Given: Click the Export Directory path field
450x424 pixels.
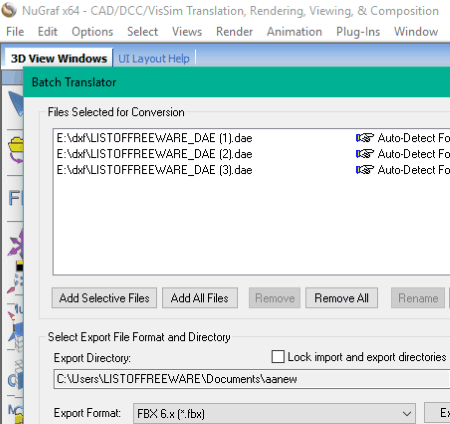Looking at the screenshot, I should pos(252,379).
